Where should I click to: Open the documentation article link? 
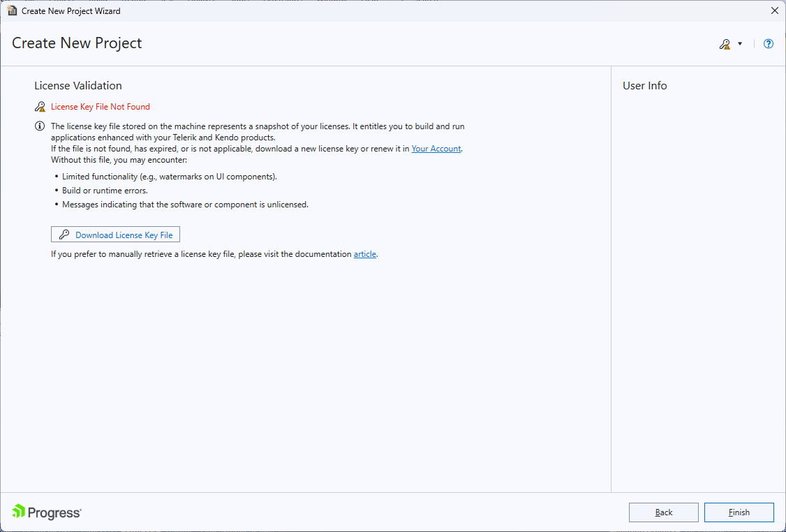pos(364,253)
